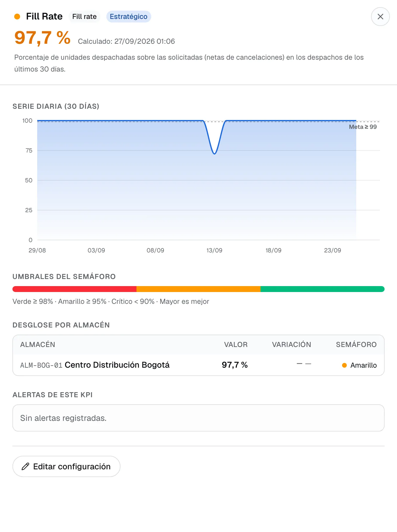Click the UMBRALES DEL SEMÁFORO heading
Image resolution: width=397 pixels, height=532 pixels.
pyautogui.click(x=64, y=277)
